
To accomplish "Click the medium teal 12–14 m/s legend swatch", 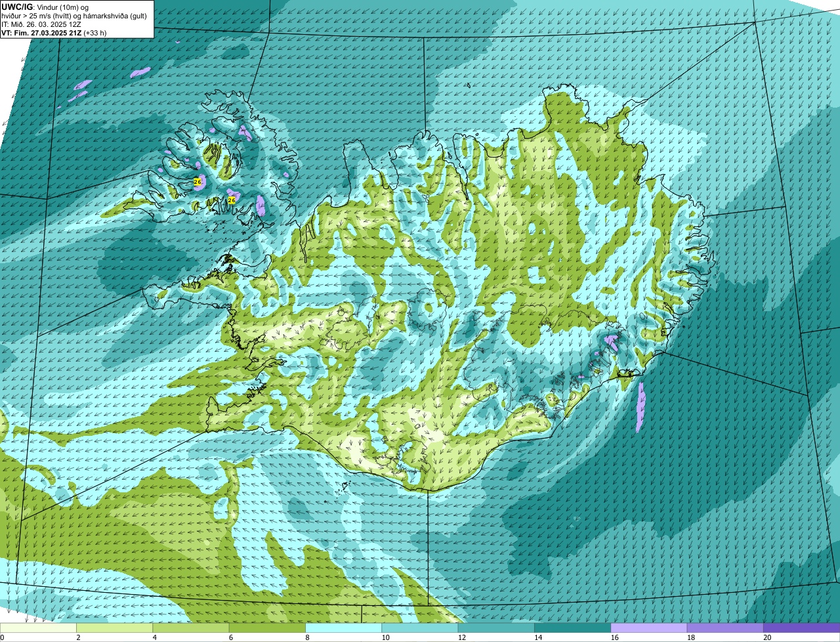I will [496, 628].
